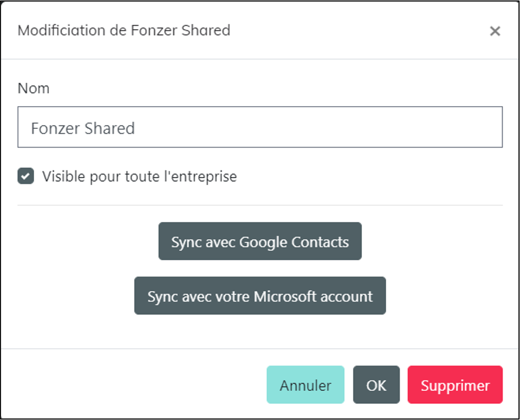
Task: Choose the teal Annuler button
Action: click(305, 385)
